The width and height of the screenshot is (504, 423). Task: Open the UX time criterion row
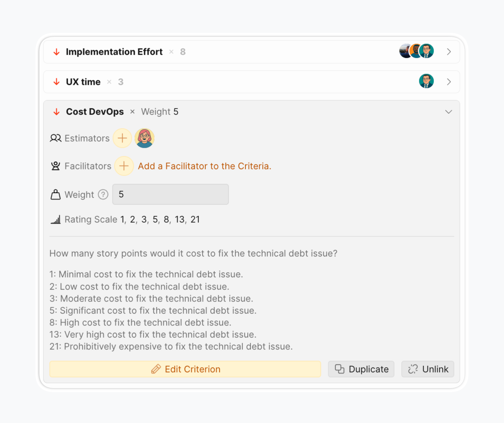(83, 82)
